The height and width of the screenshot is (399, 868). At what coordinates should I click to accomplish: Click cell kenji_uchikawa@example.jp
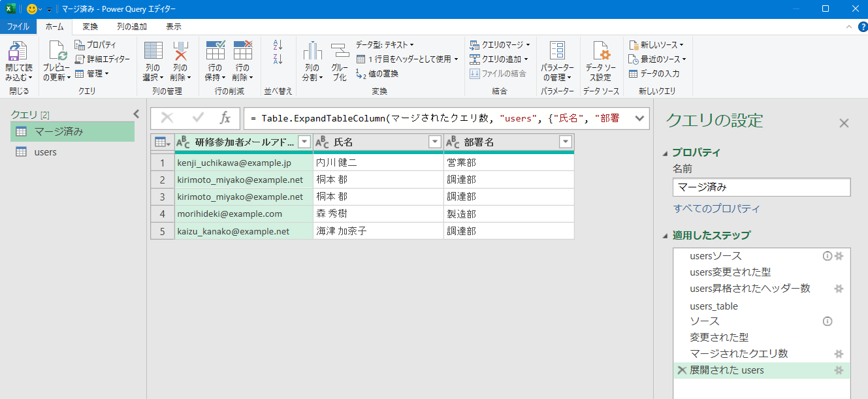(x=244, y=163)
